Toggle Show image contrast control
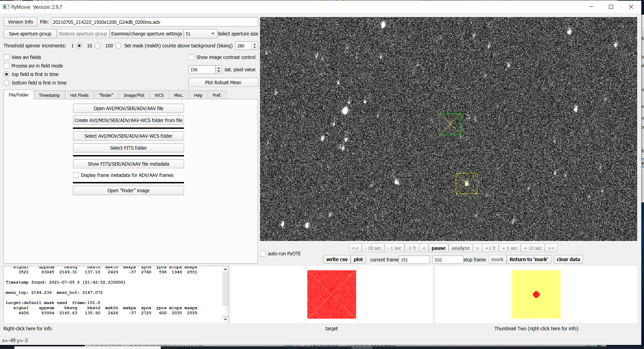Viewport: 644px width, 349px height. (191, 57)
